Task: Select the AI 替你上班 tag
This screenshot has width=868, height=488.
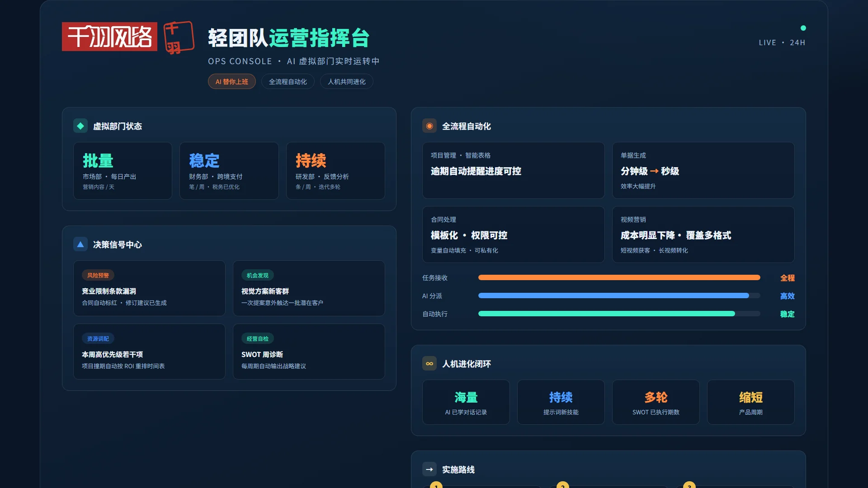Action: [232, 82]
